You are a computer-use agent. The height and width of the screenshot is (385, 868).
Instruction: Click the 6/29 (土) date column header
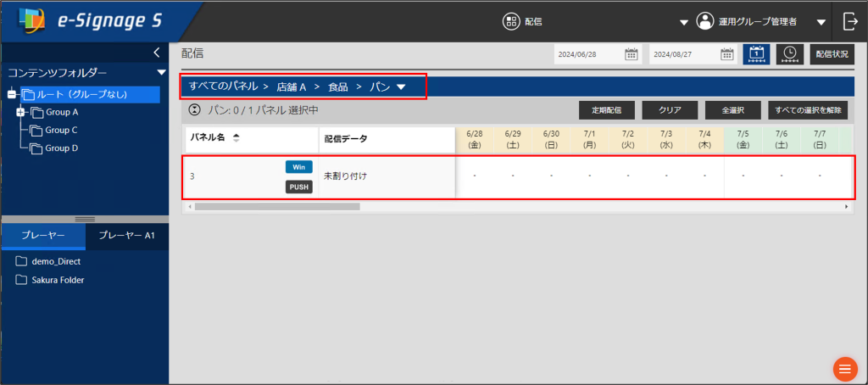point(513,140)
